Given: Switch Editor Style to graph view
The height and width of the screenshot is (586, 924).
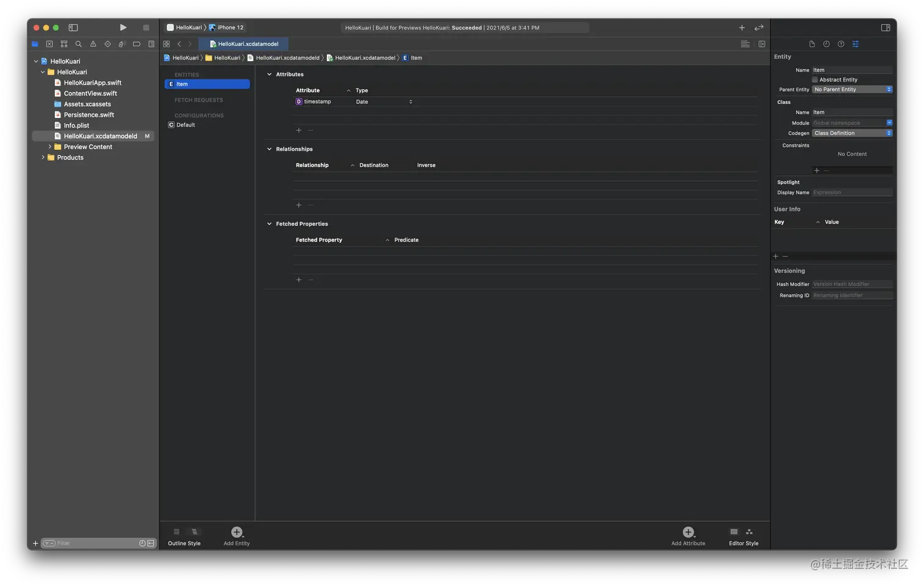Looking at the screenshot, I should pyautogui.click(x=750, y=532).
